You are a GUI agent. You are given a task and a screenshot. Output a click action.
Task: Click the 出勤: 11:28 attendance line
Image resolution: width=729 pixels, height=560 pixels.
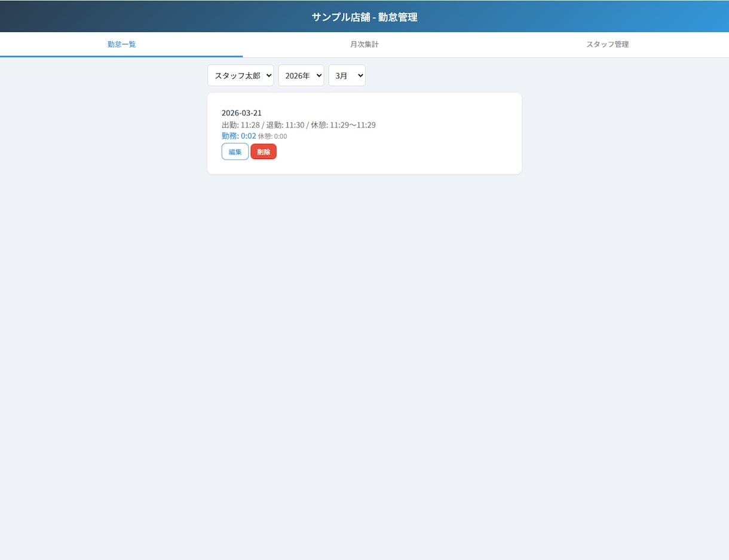(298, 125)
